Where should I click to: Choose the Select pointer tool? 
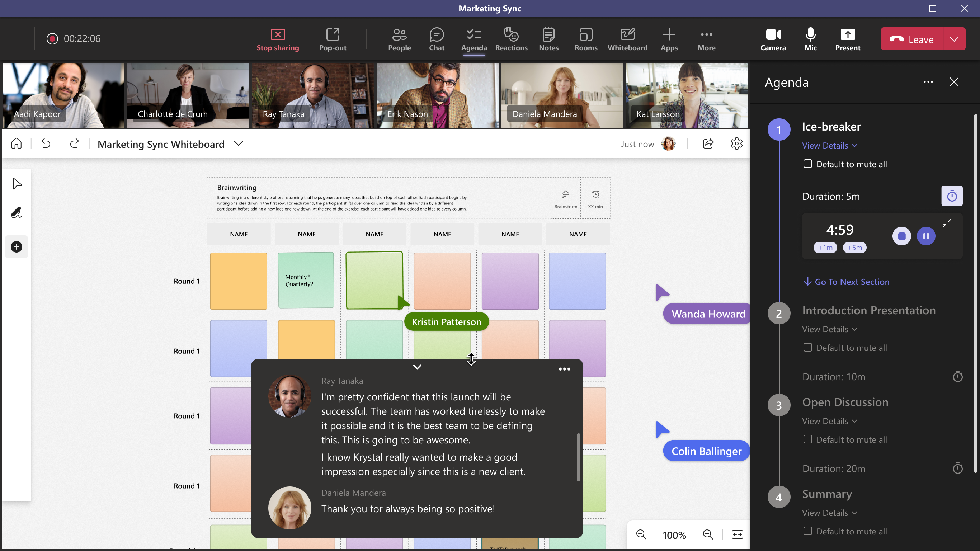pos(17,184)
